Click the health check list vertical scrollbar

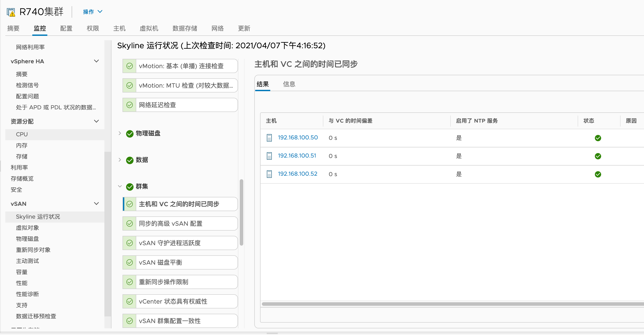241,213
